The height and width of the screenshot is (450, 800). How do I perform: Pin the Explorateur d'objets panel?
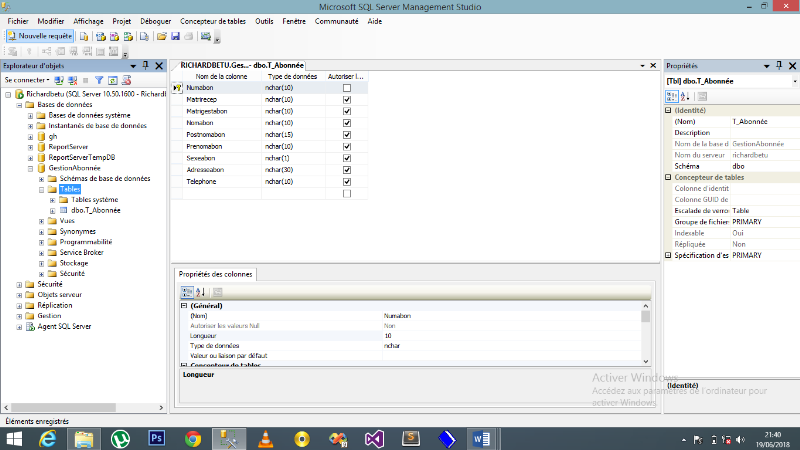(x=146, y=65)
